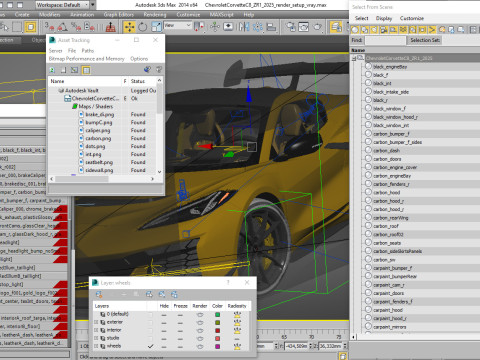Toggle the current-layer checkmark for wheels
Viewport: 480px width, 360px height.
tap(151, 346)
